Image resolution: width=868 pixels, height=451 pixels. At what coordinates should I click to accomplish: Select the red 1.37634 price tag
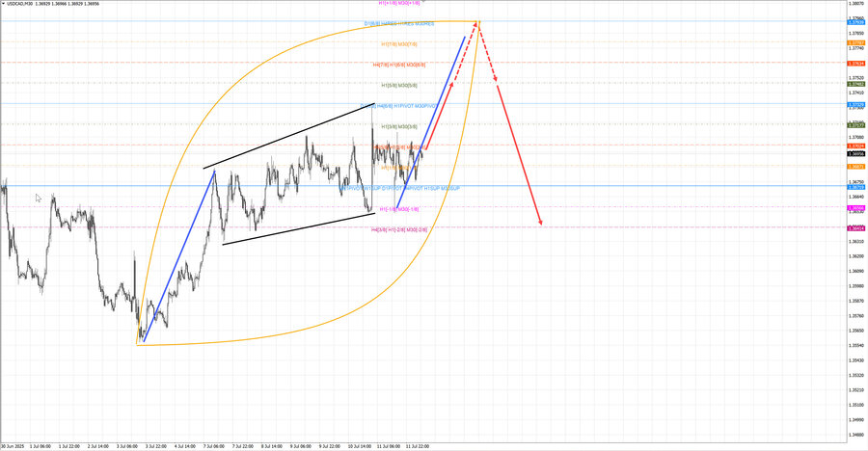point(856,64)
